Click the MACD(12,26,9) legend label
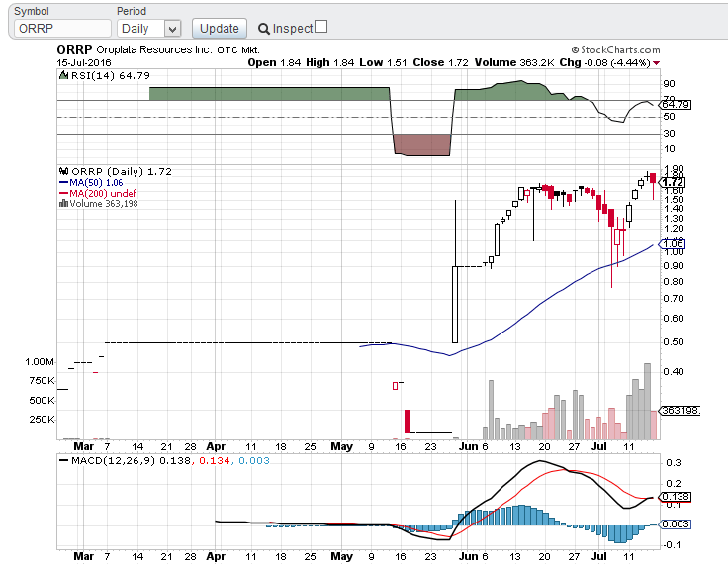Viewport: 728px width, 571px height. click(114, 460)
